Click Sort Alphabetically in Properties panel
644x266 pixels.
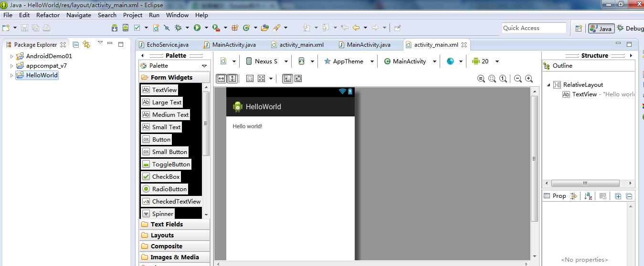(x=588, y=196)
